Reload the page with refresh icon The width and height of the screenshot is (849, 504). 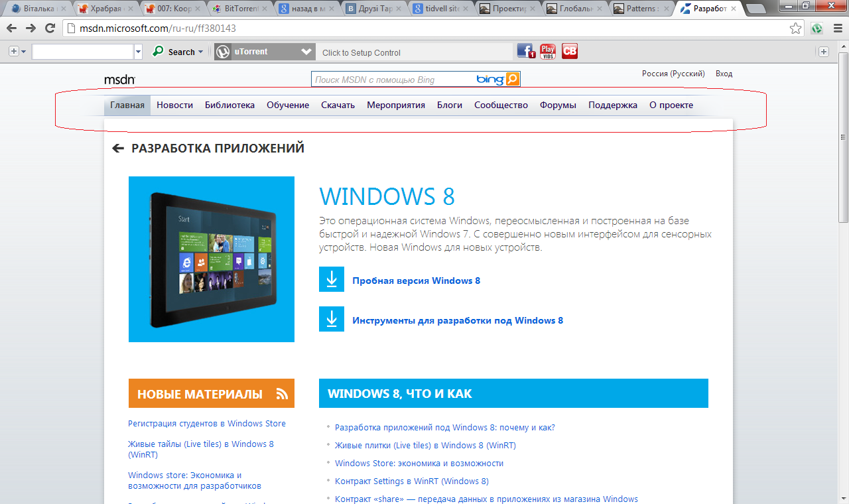click(x=50, y=29)
